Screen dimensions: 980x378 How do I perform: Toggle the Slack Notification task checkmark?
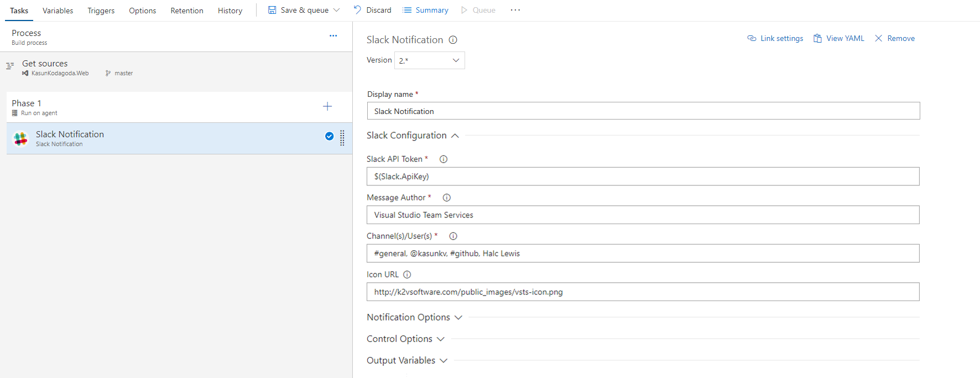pos(329,136)
